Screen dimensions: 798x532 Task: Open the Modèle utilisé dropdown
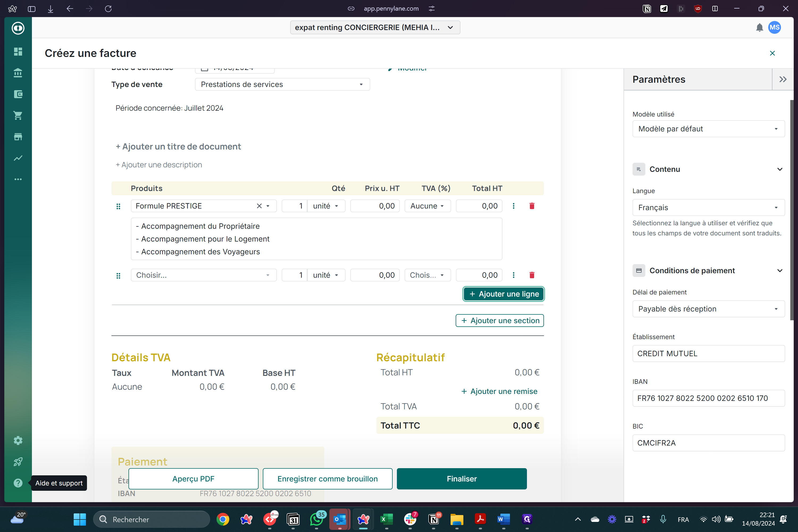pyautogui.click(x=708, y=129)
